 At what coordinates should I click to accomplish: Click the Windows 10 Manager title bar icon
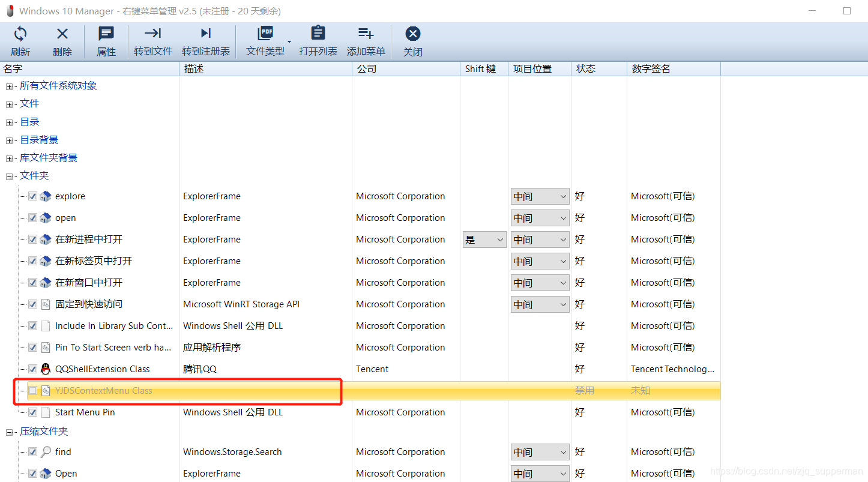click(10, 11)
